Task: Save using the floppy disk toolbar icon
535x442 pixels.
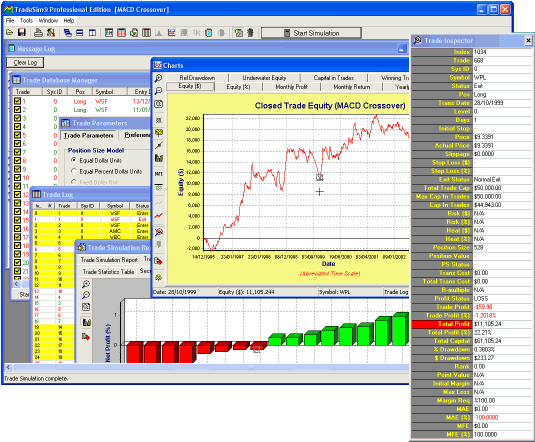Action: click(22, 33)
